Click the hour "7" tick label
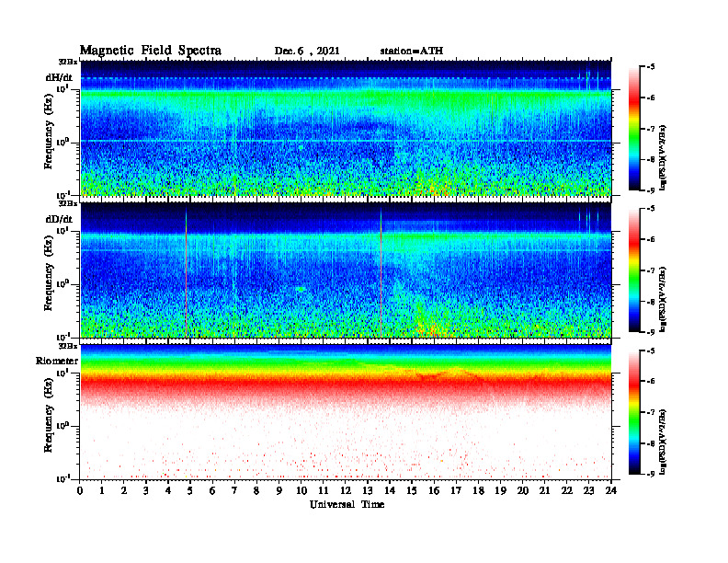 (x=234, y=491)
